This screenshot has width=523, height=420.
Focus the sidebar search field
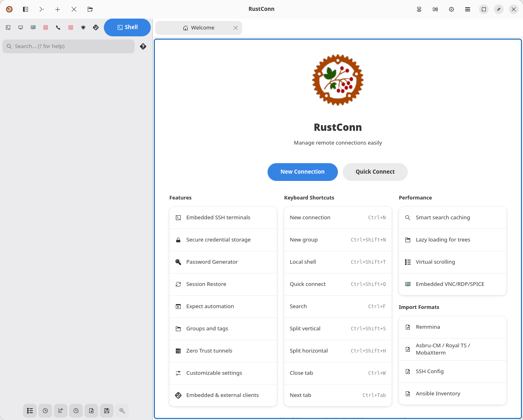pos(69,46)
